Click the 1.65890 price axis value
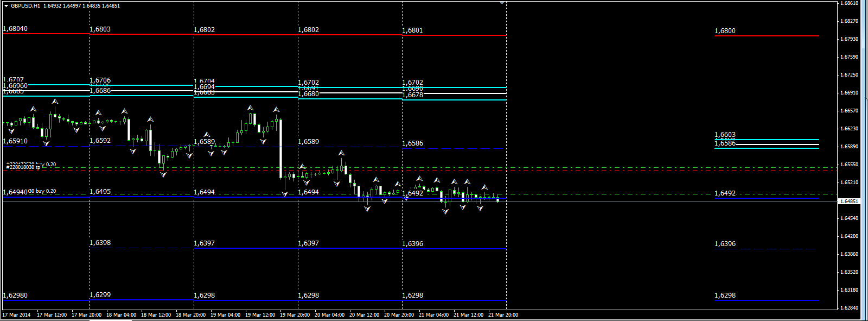Viewport: 868px width, 321px height. pyautogui.click(x=850, y=147)
